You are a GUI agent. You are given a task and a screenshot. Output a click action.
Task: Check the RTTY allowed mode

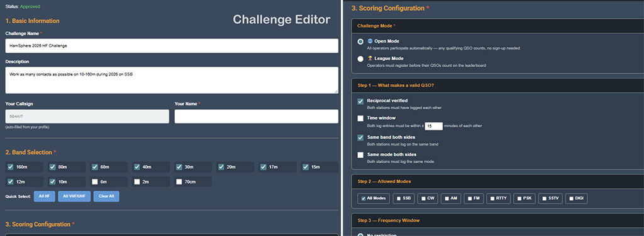[x=492, y=198]
